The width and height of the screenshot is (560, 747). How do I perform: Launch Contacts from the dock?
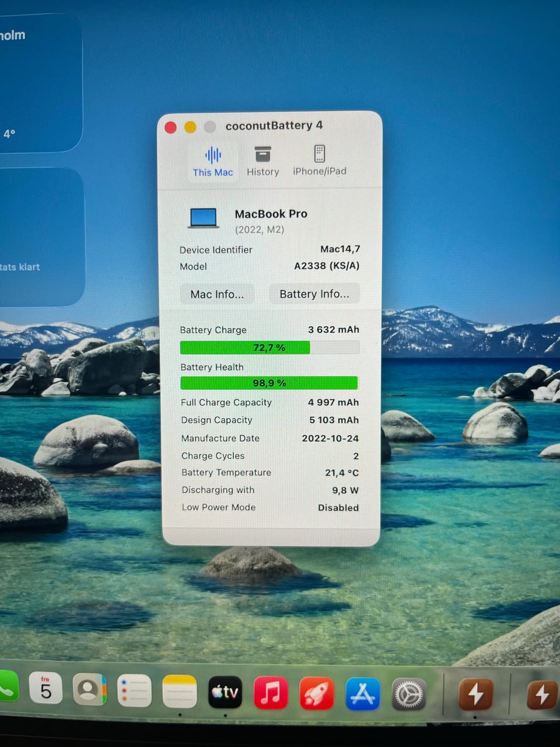(x=90, y=691)
